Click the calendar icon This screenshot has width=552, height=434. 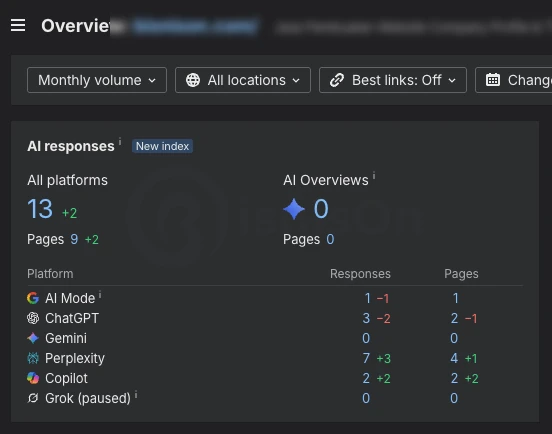pyautogui.click(x=493, y=80)
